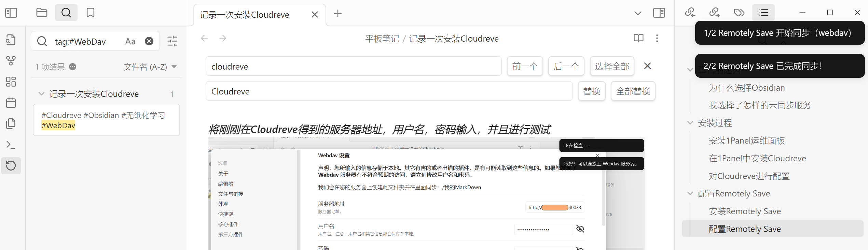Open the tab list dropdown chevron
Viewport: 868px width, 250px height.
(638, 13)
